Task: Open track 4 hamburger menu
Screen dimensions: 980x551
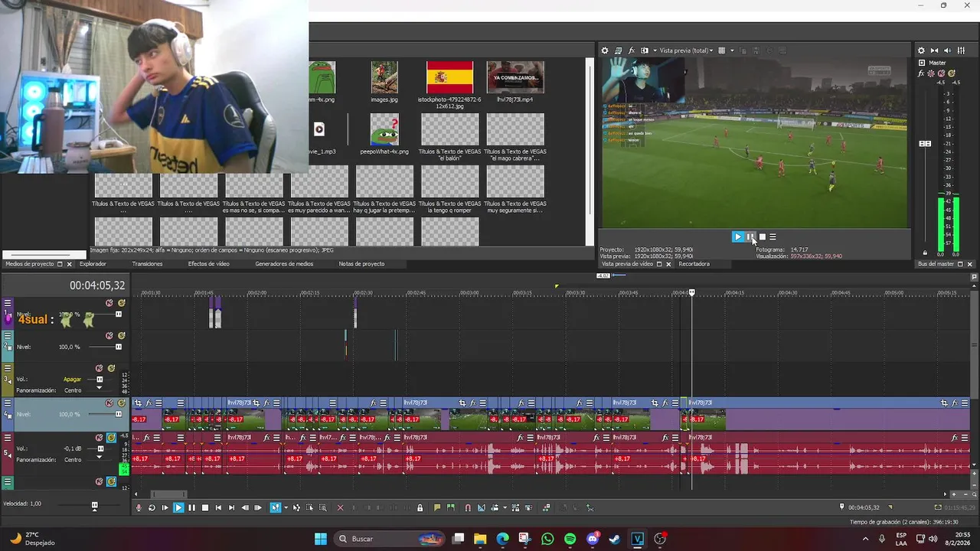Action: pos(8,403)
